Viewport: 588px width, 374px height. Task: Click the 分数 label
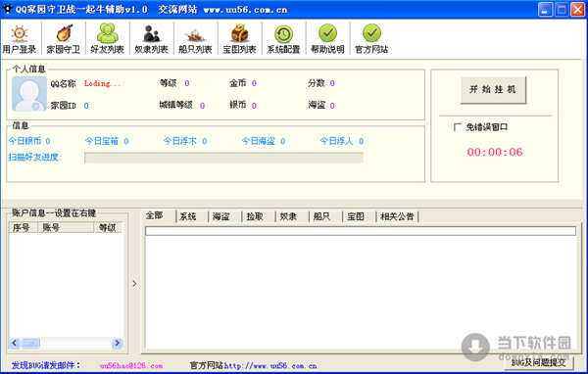click(317, 83)
